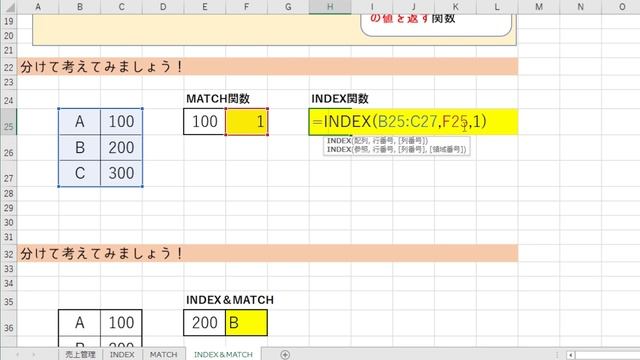
Task: Click cell B36 containing A
Action: click(x=80, y=323)
